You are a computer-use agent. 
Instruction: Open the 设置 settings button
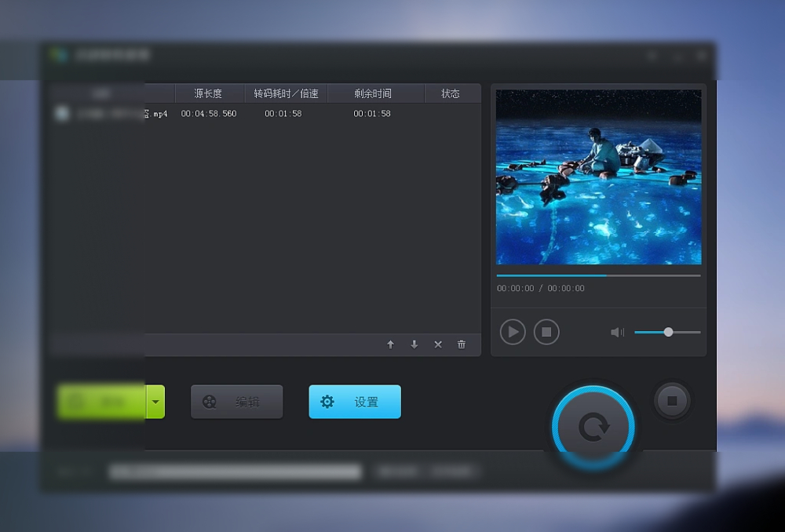coord(355,402)
